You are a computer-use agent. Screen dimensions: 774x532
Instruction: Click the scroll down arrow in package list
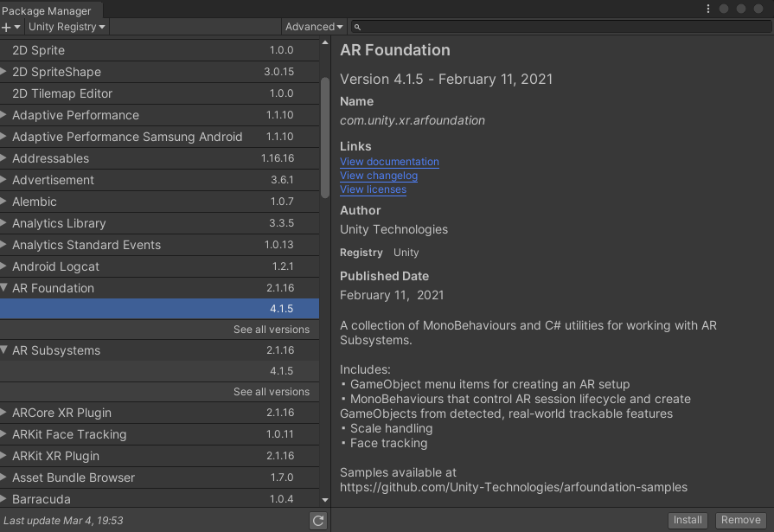pyautogui.click(x=325, y=499)
